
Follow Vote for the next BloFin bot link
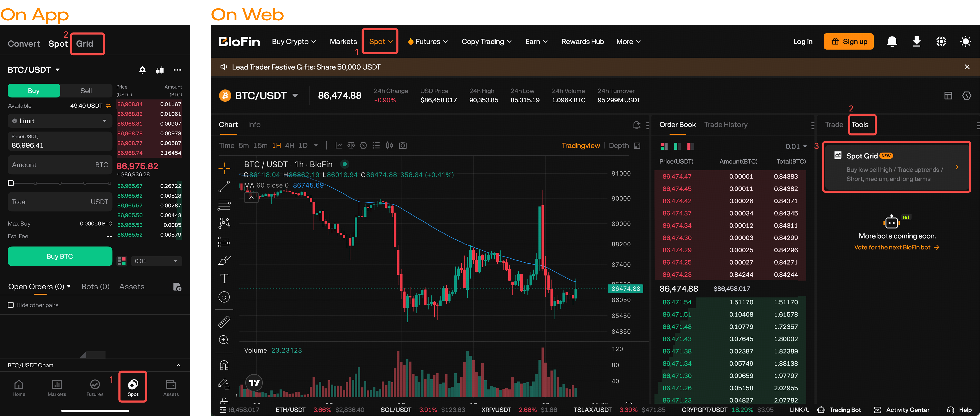[x=897, y=248]
